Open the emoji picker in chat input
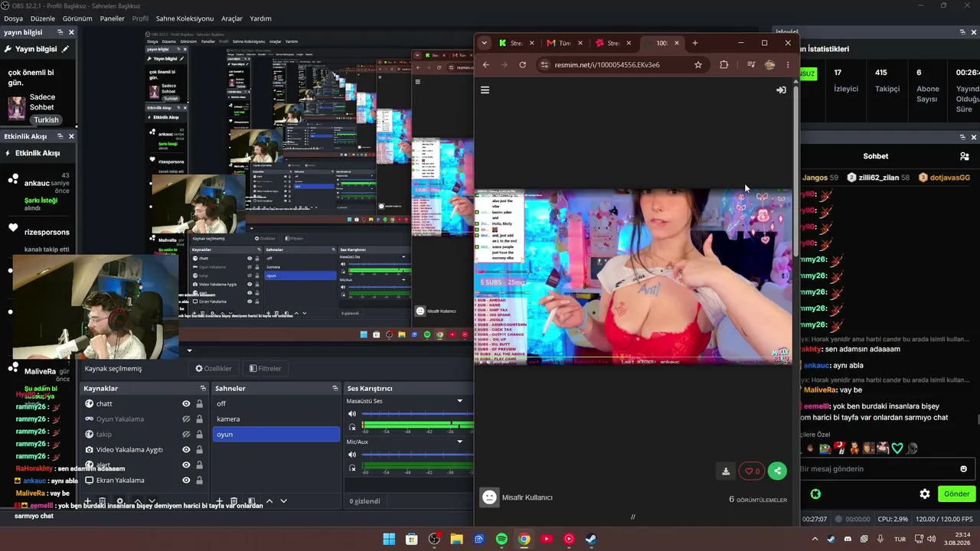This screenshot has width=980, height=551. coord(964,469)
